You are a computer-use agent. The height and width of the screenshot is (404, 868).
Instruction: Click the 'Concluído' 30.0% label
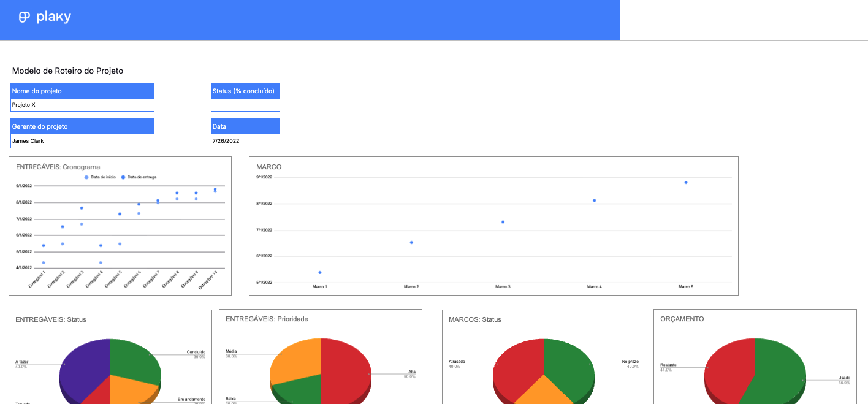196,354
